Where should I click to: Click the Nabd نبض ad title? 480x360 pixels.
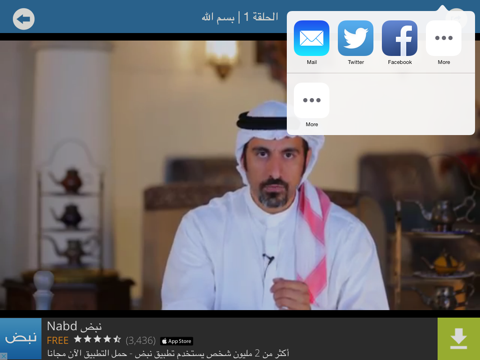(74, 326)
